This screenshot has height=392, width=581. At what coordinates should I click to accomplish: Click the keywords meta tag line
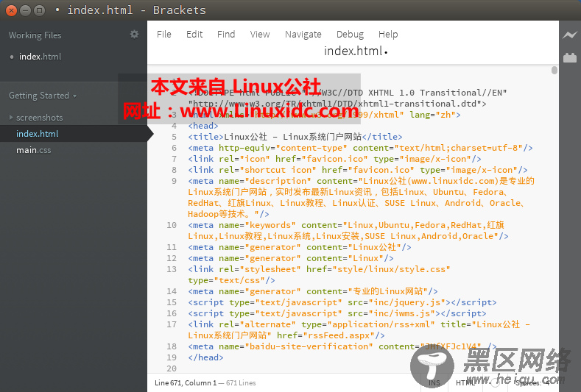coord(348,231)
